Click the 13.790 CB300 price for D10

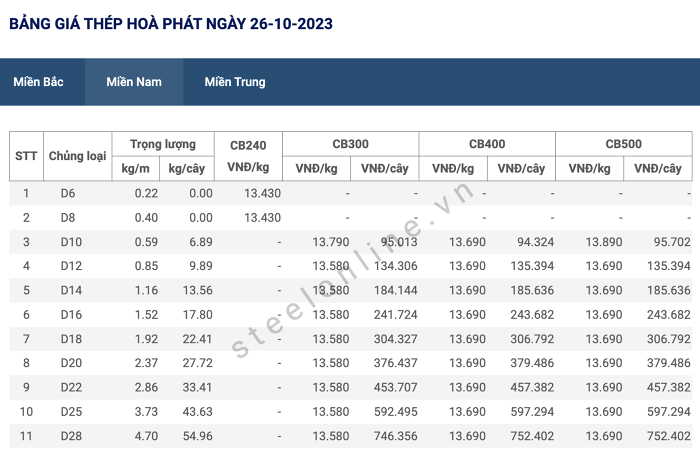pos(331,242)
